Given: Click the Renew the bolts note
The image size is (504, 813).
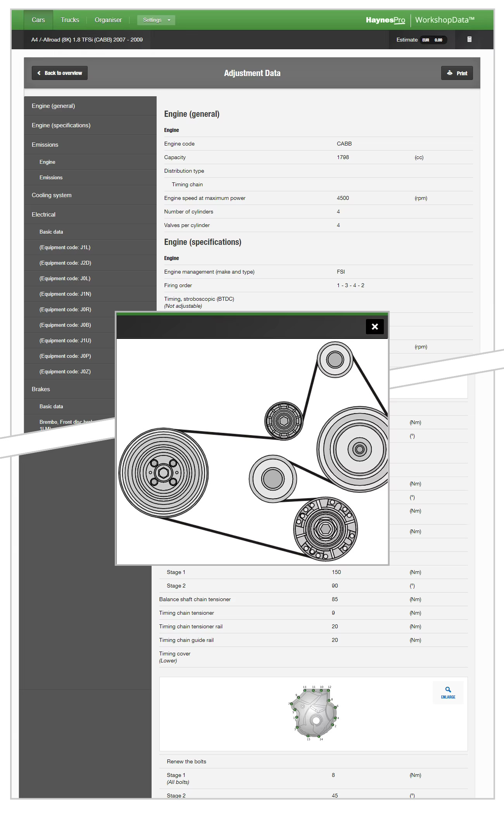Looking at the screenshot, I should click(x=186, y=761).
